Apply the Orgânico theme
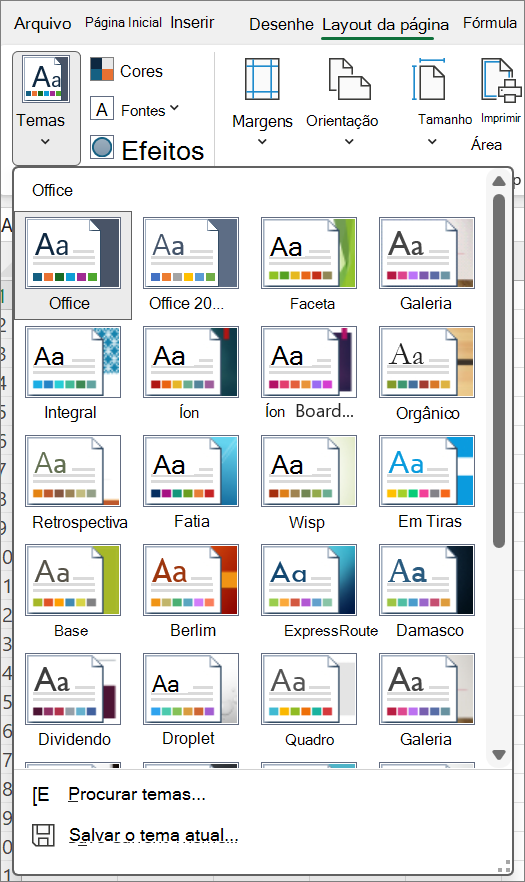 427,362
